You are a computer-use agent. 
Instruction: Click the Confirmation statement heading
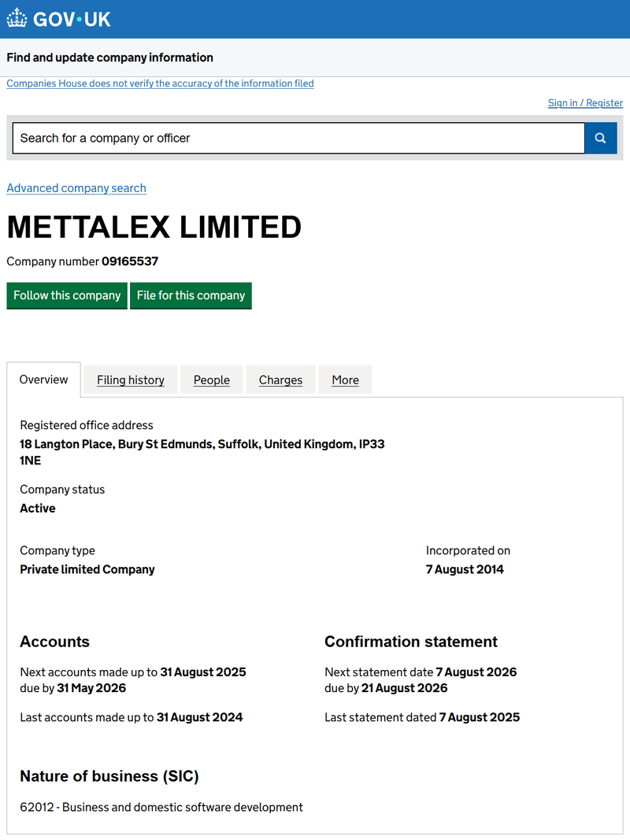point(411,642)
